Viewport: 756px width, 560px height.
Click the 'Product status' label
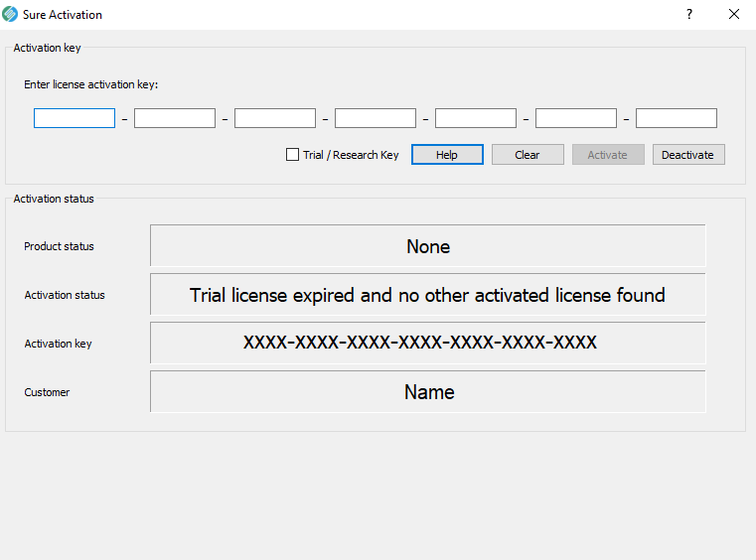click(59, 246)
